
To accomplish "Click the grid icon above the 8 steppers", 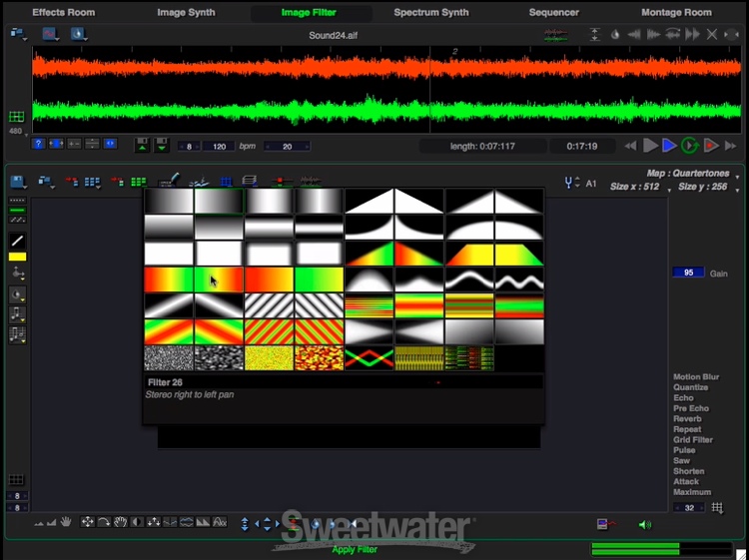I will click(16, 480).
